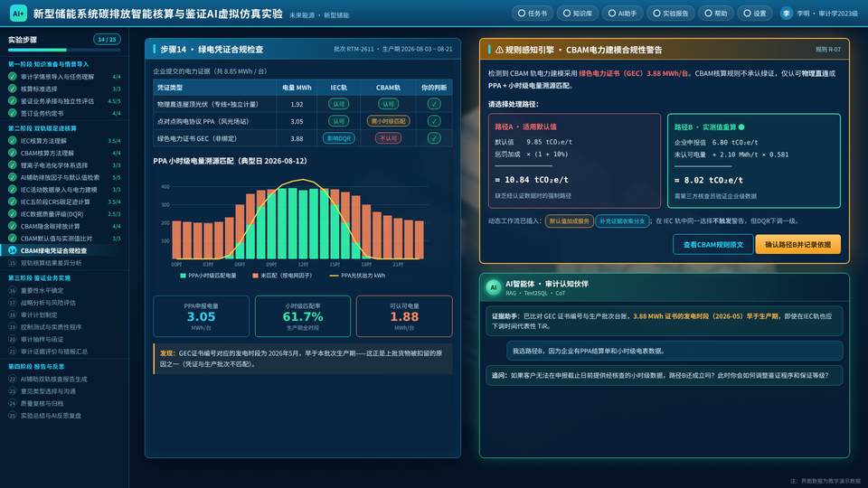The image size is (868, 488).
Task: Open step 审计证据评价与错报汇总 in the sidebar
Action: click(x=64, y=352)
